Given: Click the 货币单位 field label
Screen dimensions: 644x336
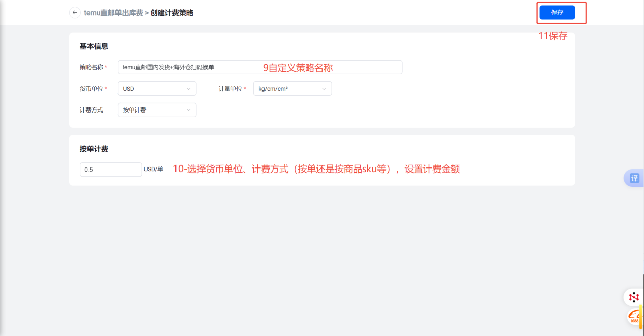Looking at the screenshot, I should [92, 89].
